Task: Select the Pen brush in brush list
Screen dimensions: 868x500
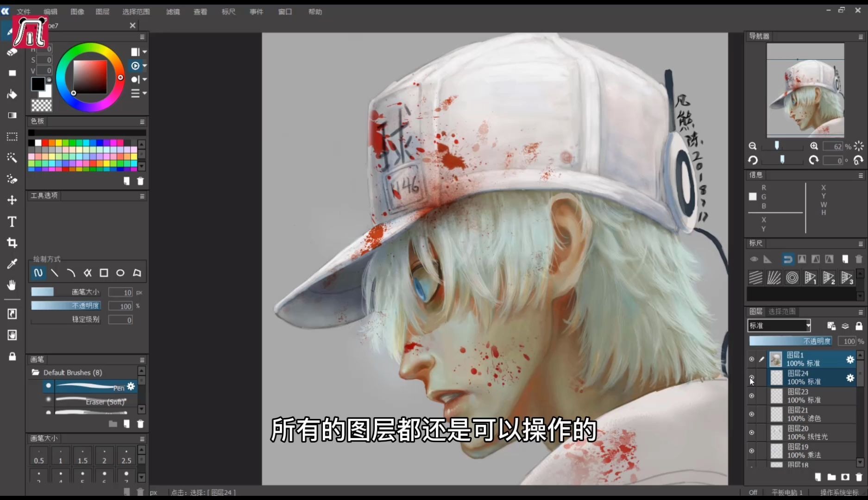Action: (x=90, y=386)
